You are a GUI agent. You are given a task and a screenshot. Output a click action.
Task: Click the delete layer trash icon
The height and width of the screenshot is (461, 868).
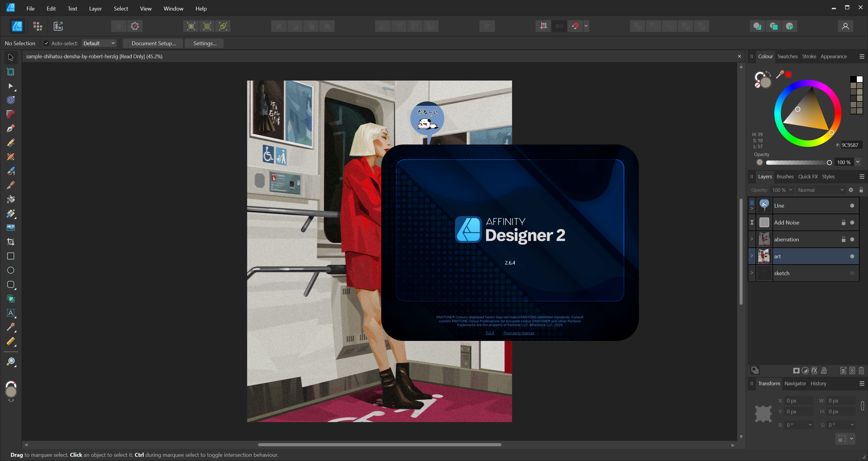point(861,370)
